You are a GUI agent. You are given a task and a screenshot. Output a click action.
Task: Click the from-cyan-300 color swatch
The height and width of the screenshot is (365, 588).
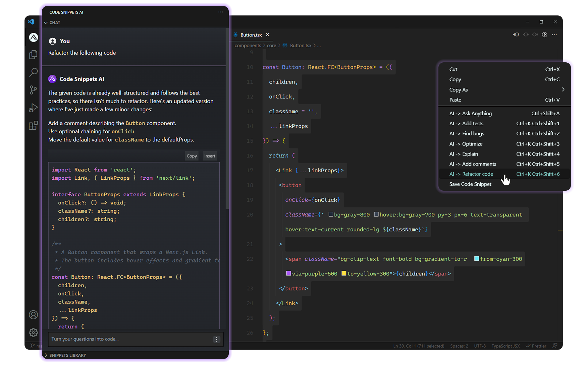tap(476, 258)
